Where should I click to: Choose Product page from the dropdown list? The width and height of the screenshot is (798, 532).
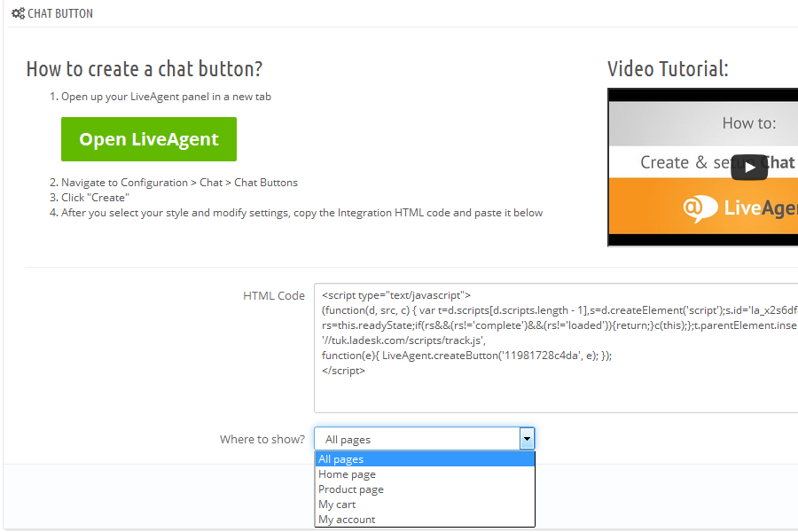425,489
